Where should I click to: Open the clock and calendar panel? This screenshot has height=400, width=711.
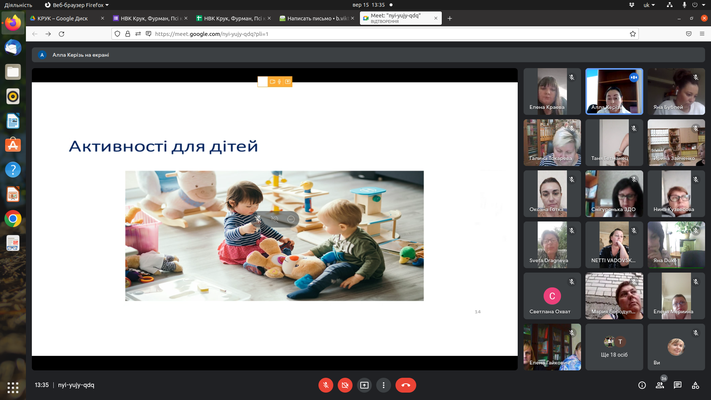pyautogui.click(x=369, y=5)
